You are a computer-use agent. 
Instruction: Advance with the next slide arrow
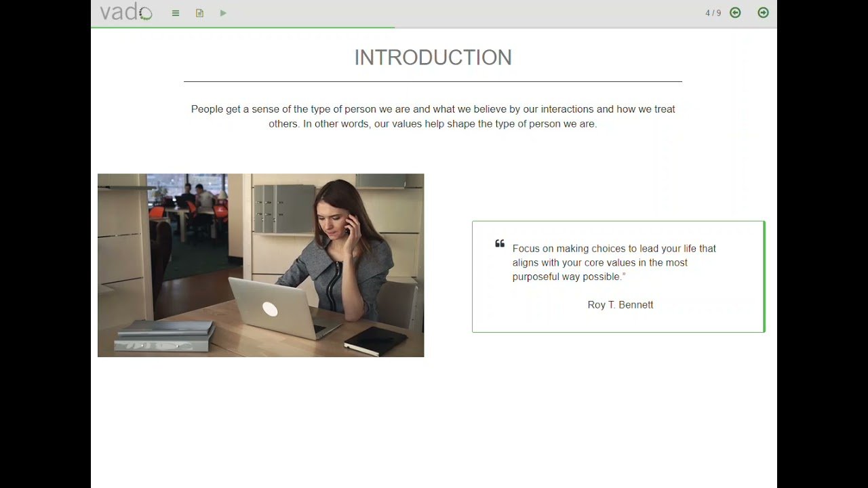(x=763, y=13)
